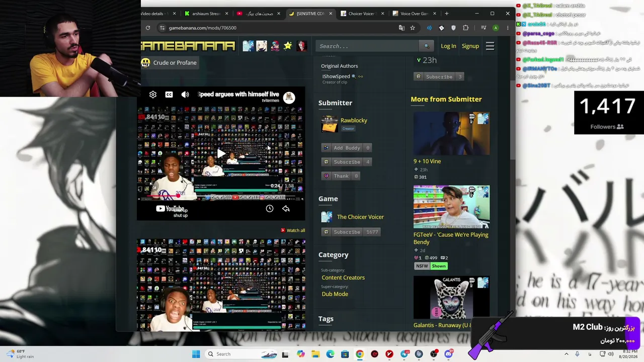
Task: Click Rawblocky's avatar image
Action: tap(330, 124)
